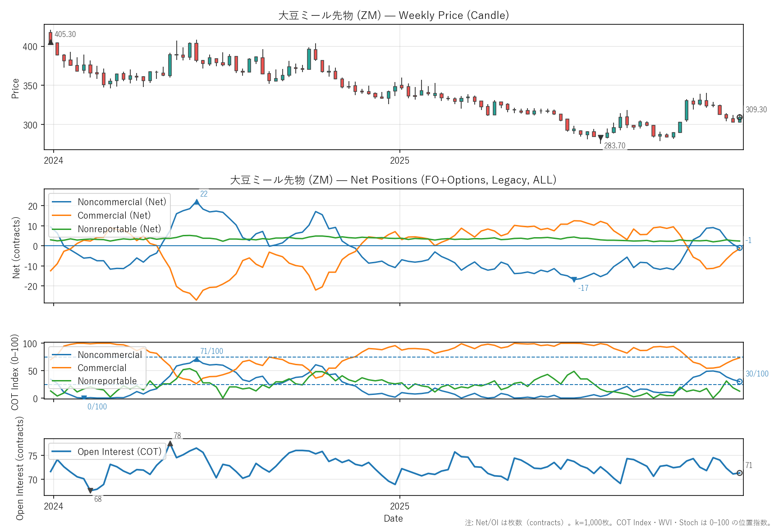Select the Open Interest low marker at 68
This screenshot has width=779, height=532.
pos(90,491)
